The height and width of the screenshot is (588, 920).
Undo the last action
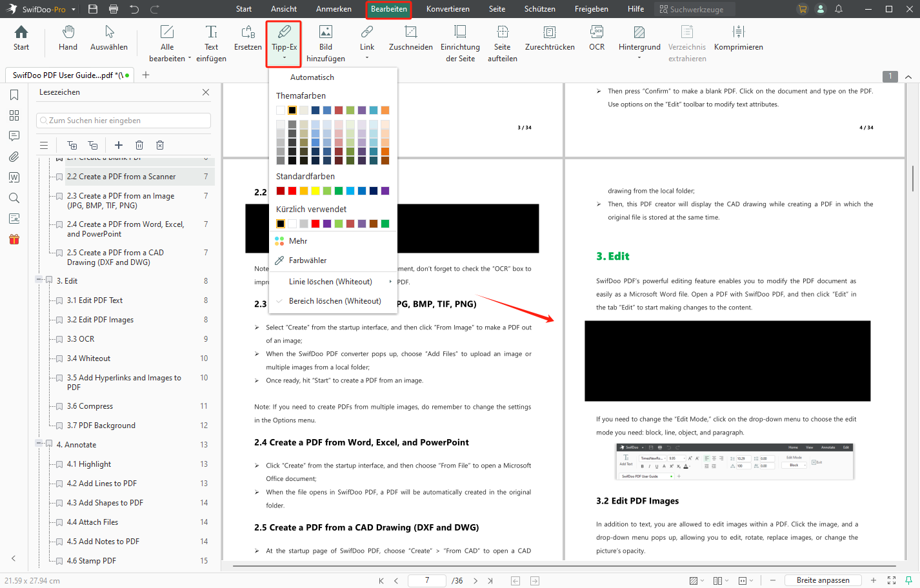134,9
